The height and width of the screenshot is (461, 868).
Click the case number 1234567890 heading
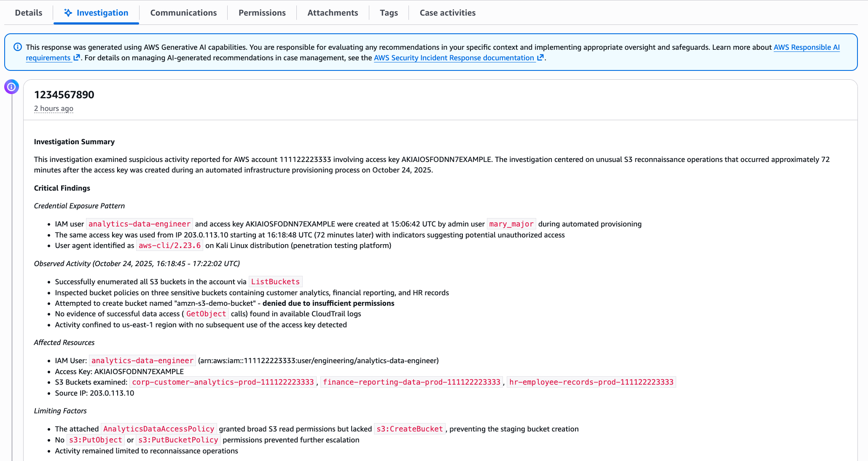(64, 94)
